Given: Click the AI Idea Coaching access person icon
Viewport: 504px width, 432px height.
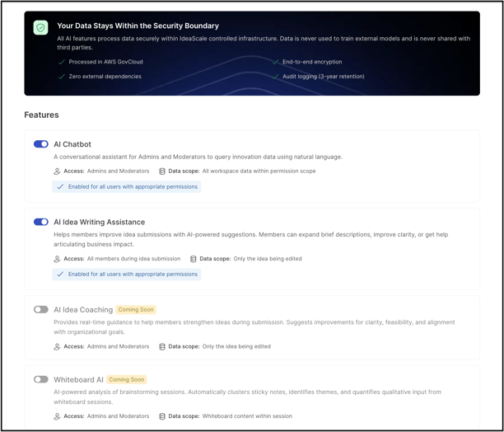Looking at the screenshot, I should pos(58,347).
